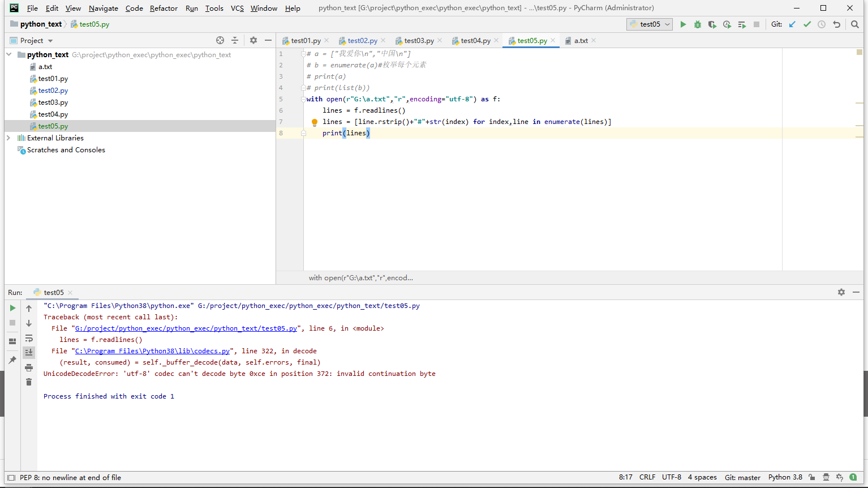The height and width of the screenshot is (488, 868).
Task: Show Git history clock icon
Action: (822, 24)
